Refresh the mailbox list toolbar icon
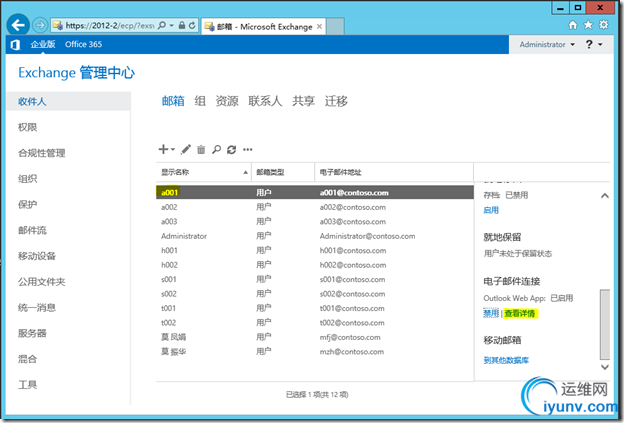Image resolution: width=624 pixels, height=423 pixels. [x=231, y=150]
